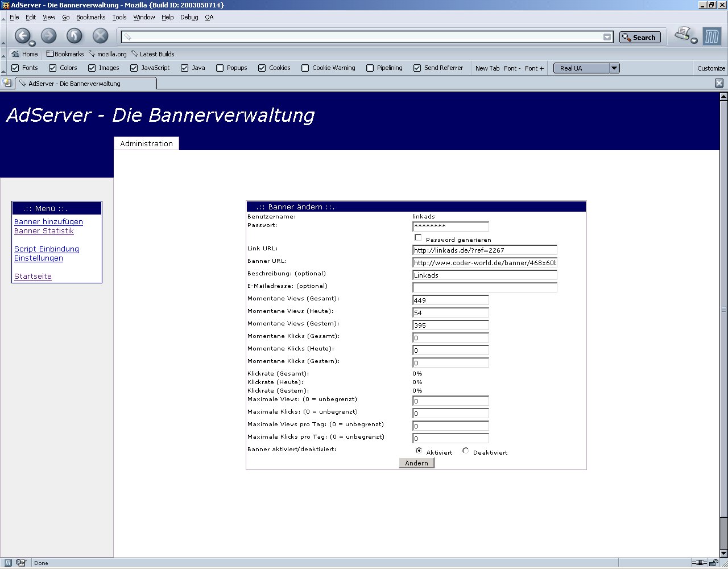Click the vertical scrollbar down arrow
728x569 pixels.
coord(723,552)
